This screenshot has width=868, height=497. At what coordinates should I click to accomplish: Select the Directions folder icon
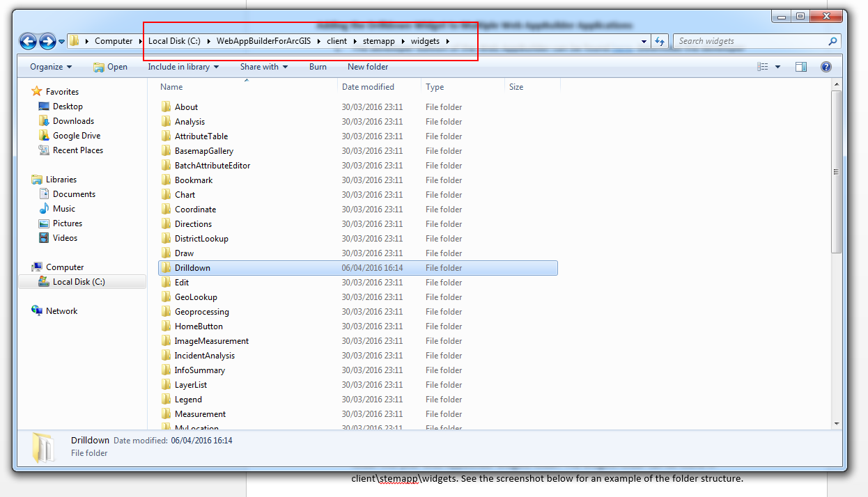[166, 224]
